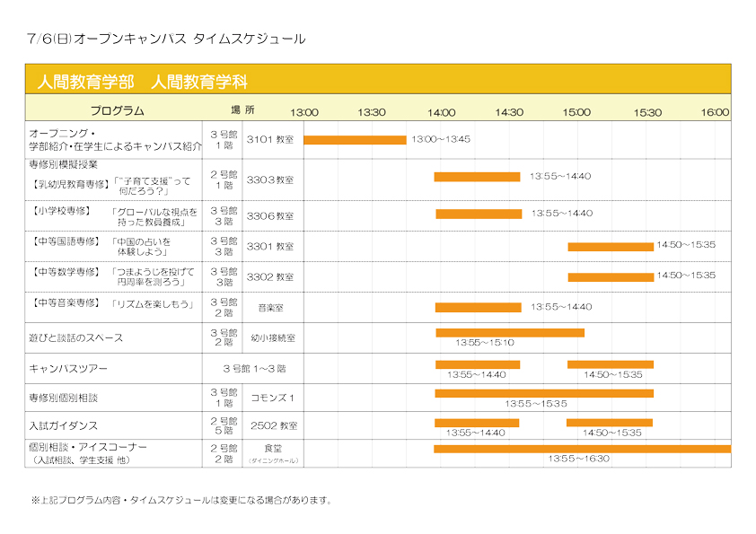Click the orange schedule bar in the 3101 教室 row

pos(355,140)
